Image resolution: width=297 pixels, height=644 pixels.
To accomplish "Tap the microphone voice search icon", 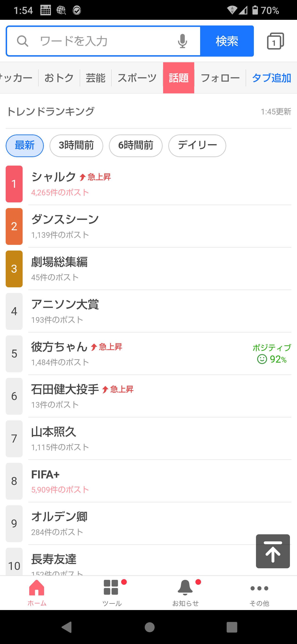I will coord(182,41).
